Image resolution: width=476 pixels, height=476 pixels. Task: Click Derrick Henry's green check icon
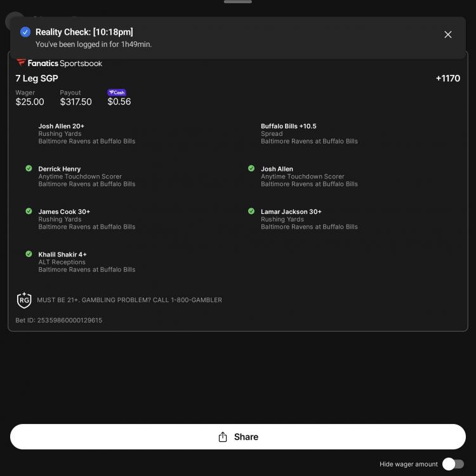click(29, 169)
